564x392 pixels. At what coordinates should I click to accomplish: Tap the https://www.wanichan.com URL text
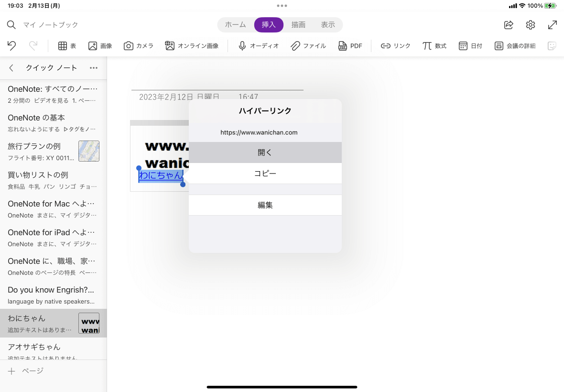259,132
